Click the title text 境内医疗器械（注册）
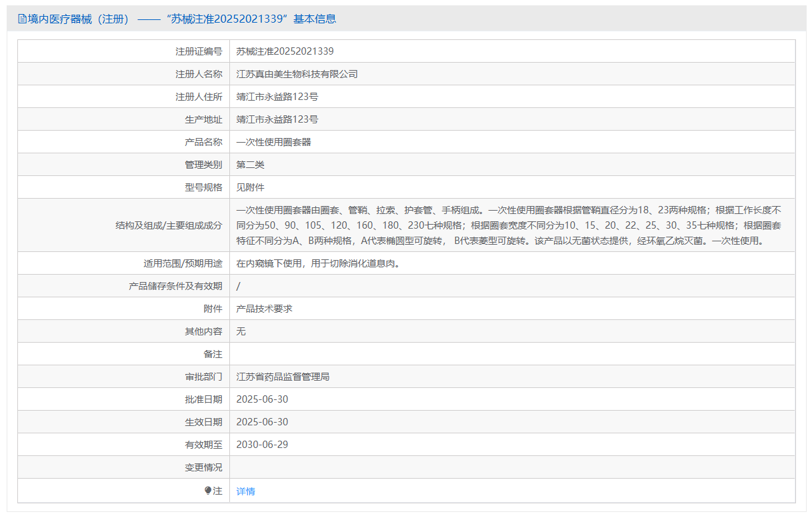812x516 pixels. 79,19
